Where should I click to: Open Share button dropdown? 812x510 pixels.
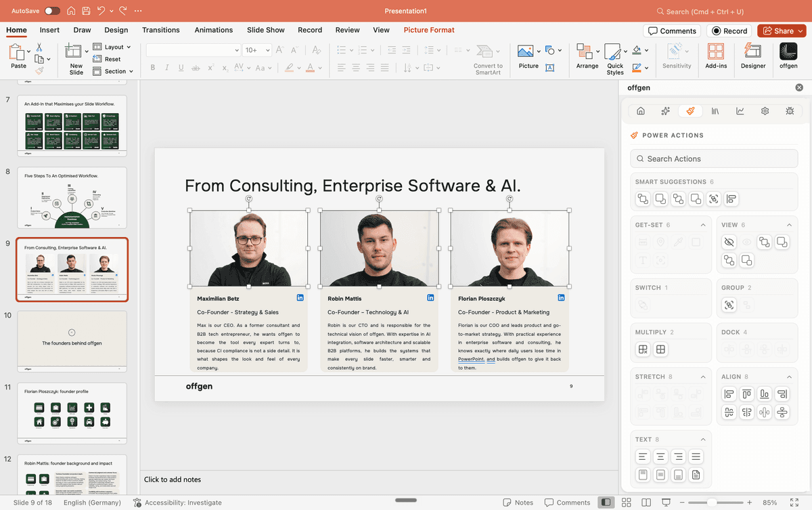801,30
